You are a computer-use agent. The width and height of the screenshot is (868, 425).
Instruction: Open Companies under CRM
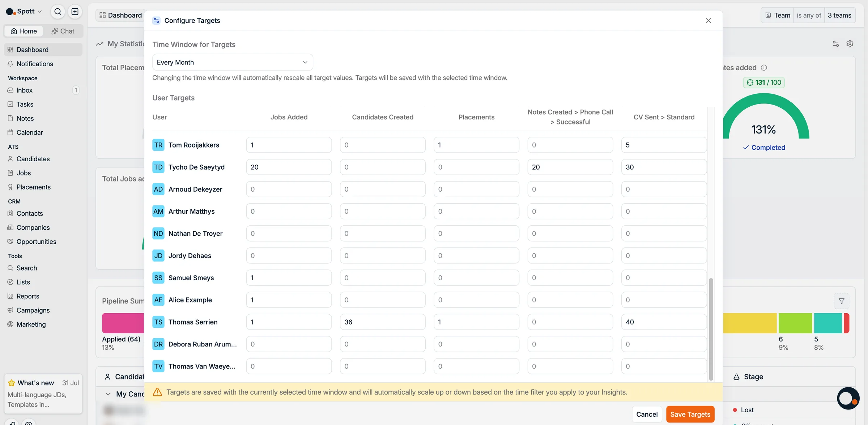point(43,228)
